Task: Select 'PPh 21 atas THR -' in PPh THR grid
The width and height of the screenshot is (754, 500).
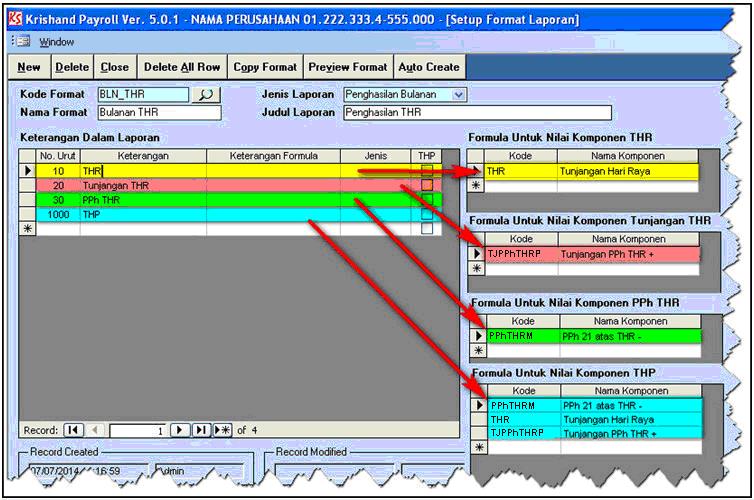Action: [x=630, y=336]
